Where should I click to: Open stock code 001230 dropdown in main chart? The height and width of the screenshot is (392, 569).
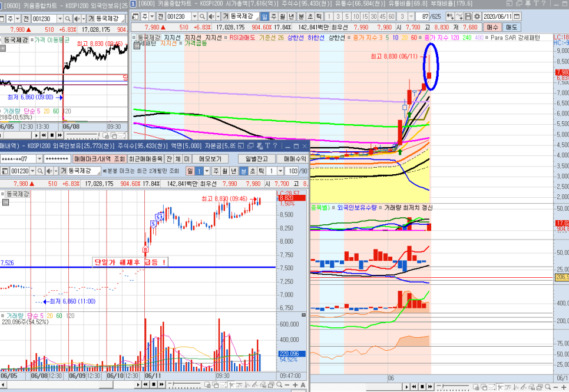[194, 16]
